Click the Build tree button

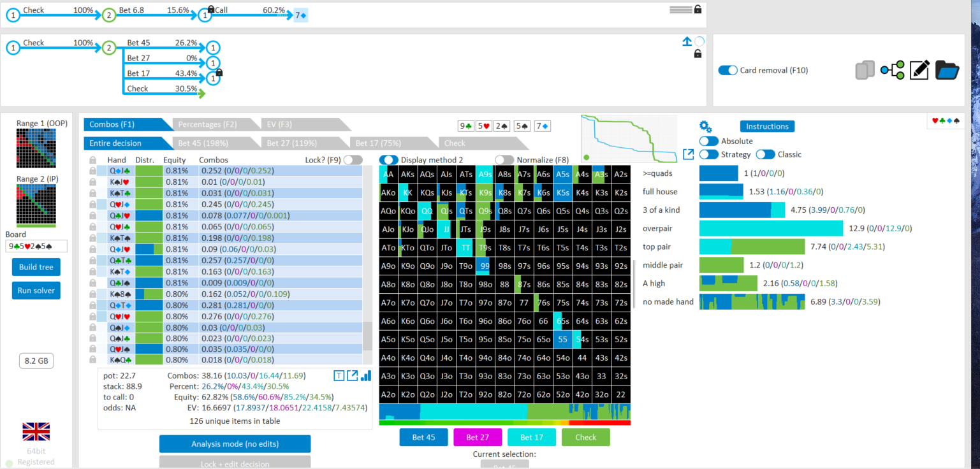pos(36,267)
